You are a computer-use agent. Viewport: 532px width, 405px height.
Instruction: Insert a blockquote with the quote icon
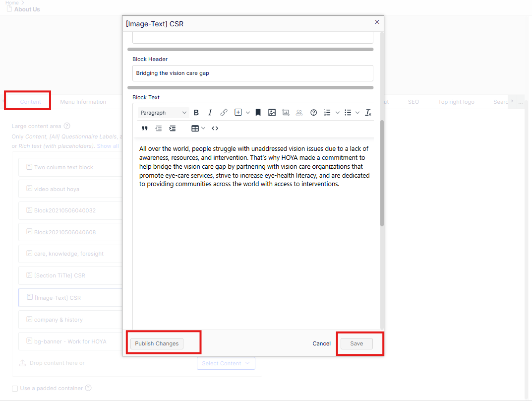145,129
